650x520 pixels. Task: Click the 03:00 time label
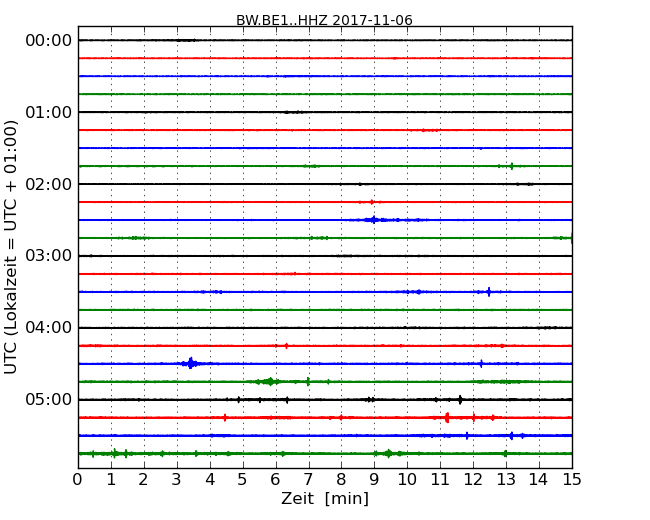[49, 256]
